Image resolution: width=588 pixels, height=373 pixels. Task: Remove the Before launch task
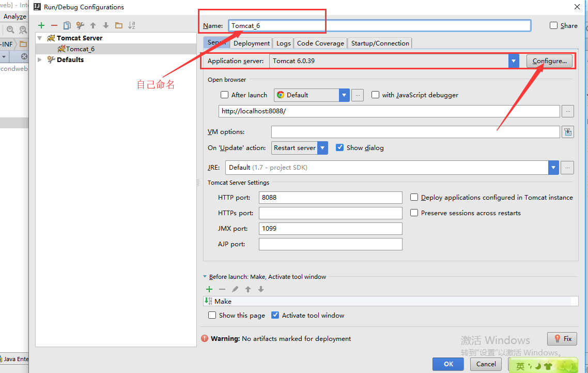(222, 289)
